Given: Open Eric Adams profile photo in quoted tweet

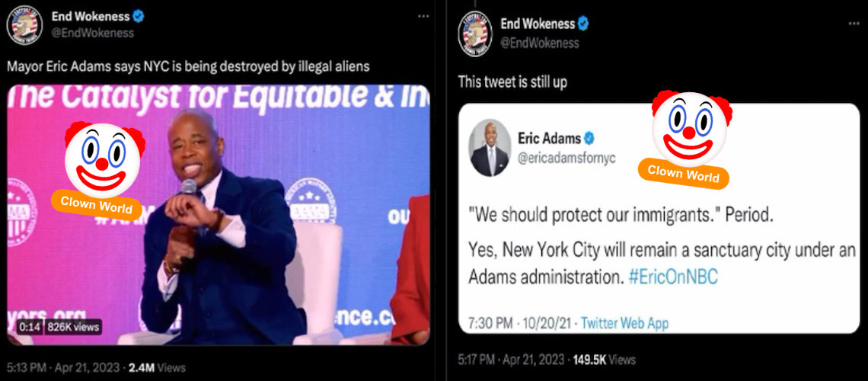Looking at the screenshot, I should (490, 148).
